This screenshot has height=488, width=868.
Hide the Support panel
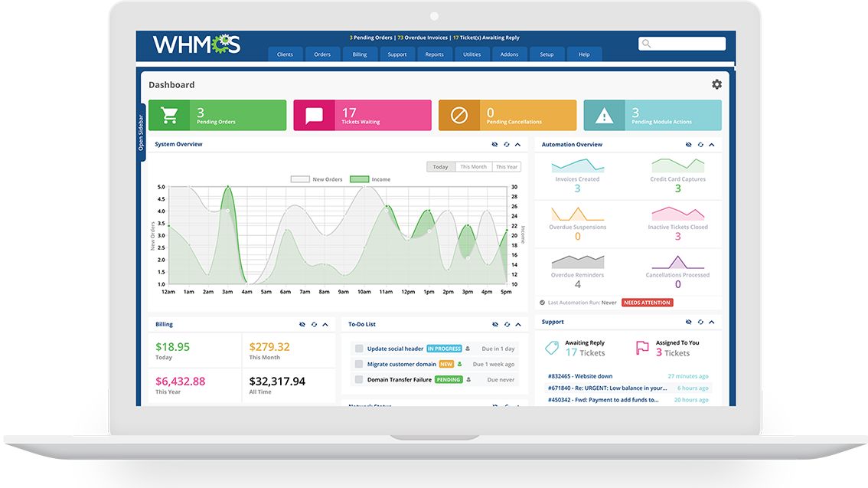pyautogui.click(x=689, y=322)
